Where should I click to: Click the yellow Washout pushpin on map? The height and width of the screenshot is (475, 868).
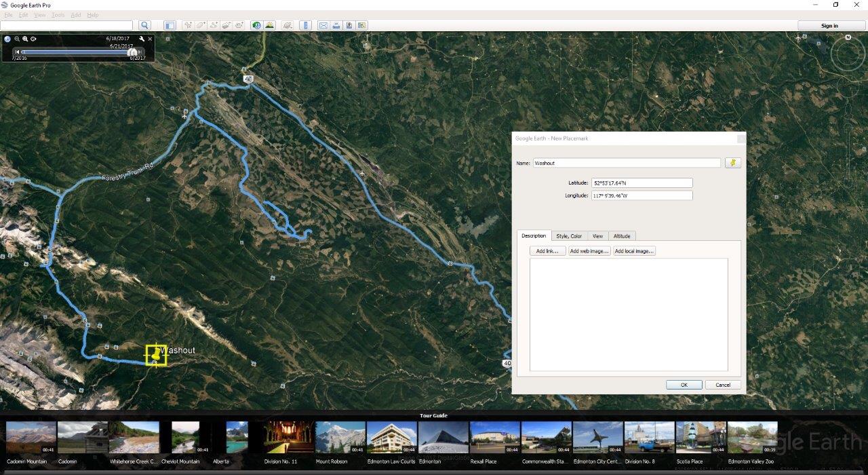pos(157,354)
